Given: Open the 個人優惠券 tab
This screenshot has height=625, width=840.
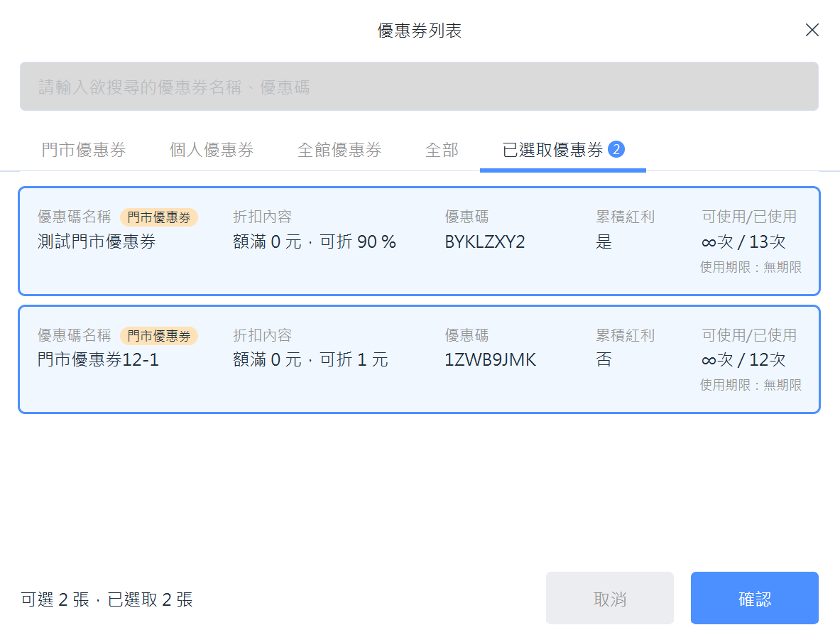Looking at the screenshot, I should coord(212,150).
